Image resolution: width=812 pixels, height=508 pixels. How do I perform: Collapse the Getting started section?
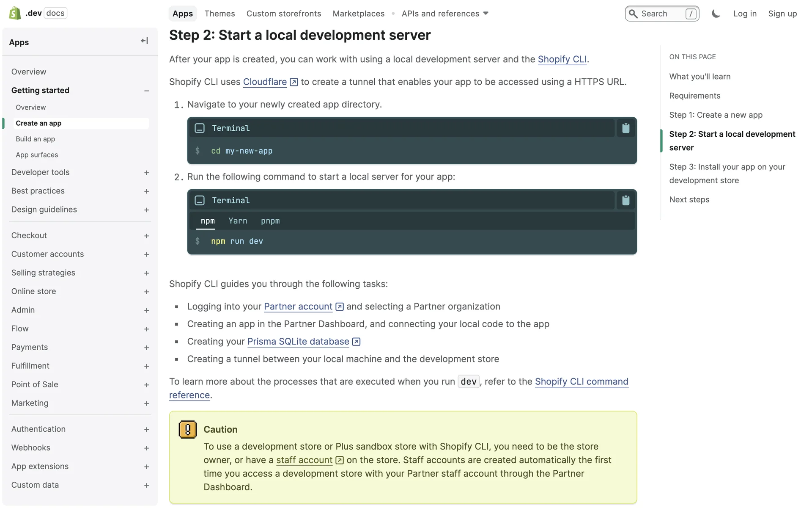146,91
